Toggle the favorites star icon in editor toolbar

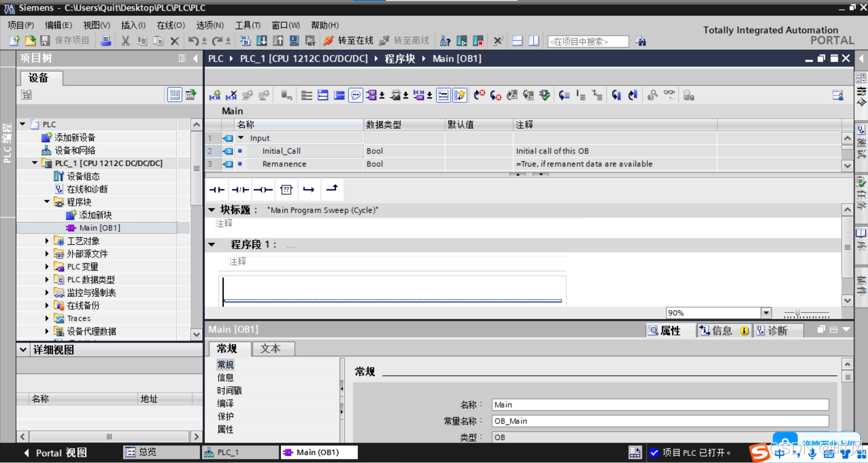click(459, 95)
